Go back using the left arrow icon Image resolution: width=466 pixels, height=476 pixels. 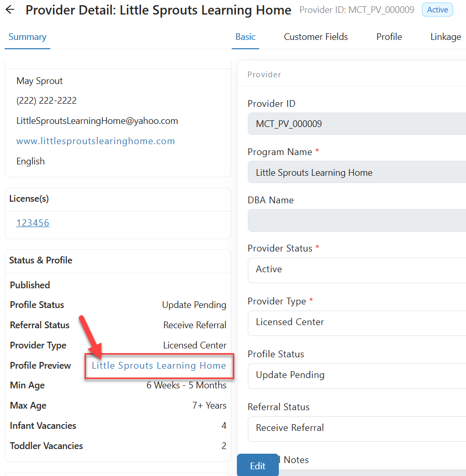coord(10,10)
